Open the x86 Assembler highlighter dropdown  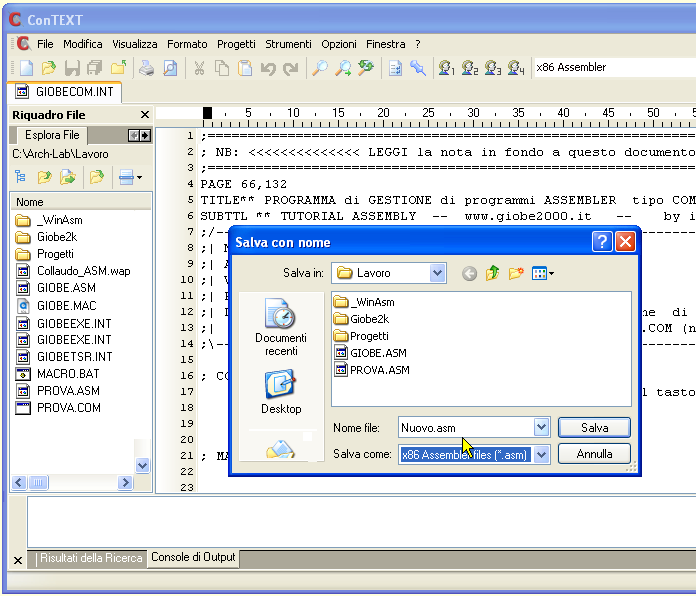[615, 67]
